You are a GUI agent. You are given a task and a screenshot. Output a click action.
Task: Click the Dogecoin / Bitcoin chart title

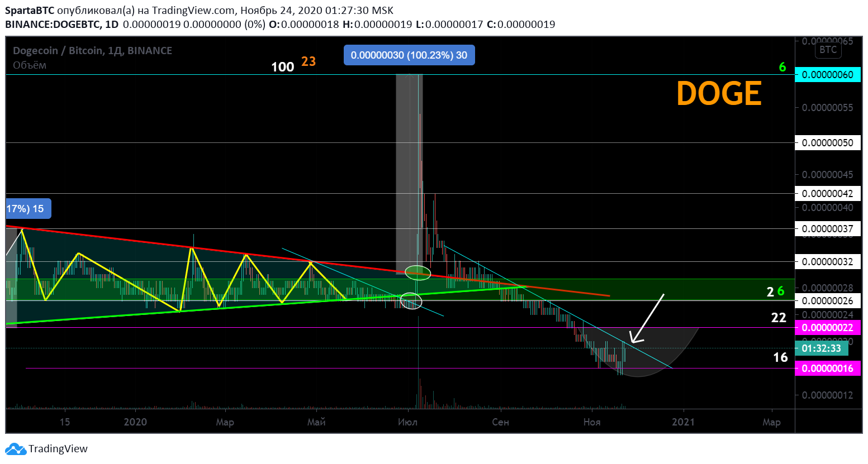(x=92, y=51)
